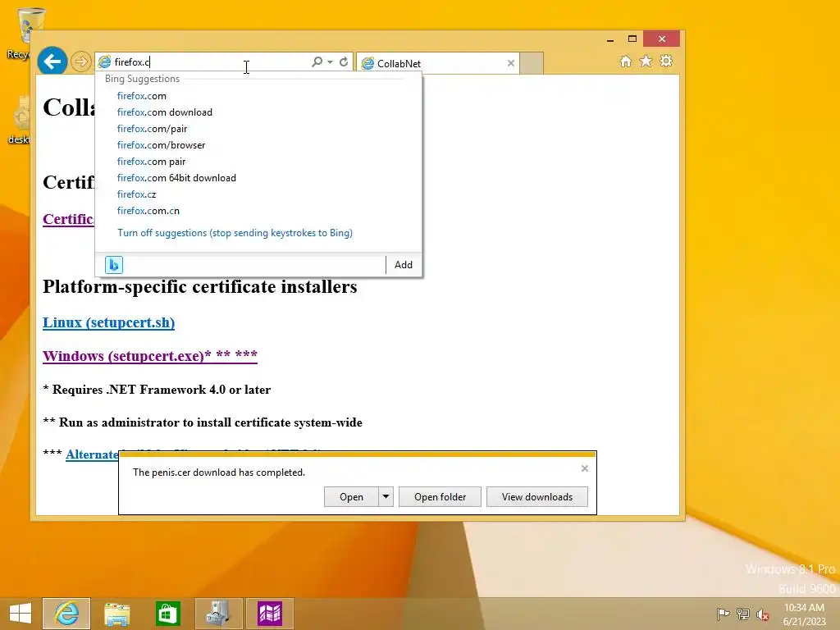Open network status tray icon
Screen dimensions: 840x630
pos(743,614)
